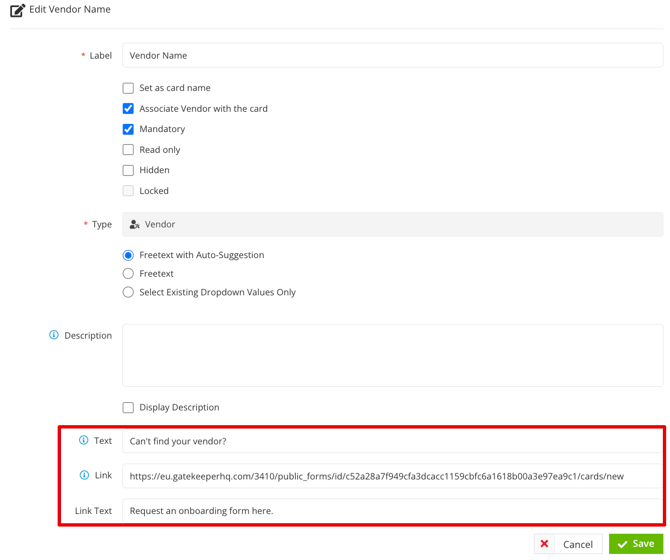Click the info icon next to Text
Image resolution: width=670 pixels, height=560 pixels.
pos(84,440)
